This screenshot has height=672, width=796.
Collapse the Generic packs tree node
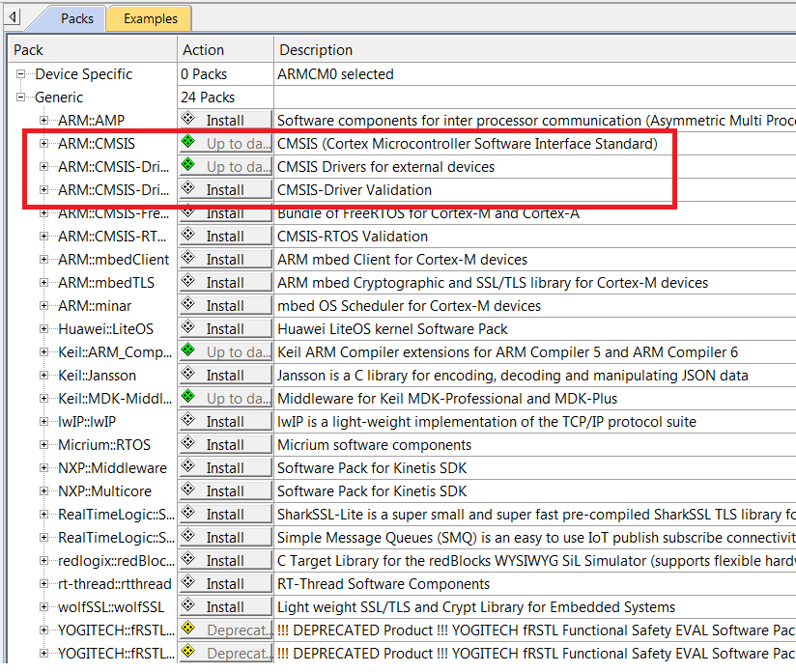pos(21,98)
